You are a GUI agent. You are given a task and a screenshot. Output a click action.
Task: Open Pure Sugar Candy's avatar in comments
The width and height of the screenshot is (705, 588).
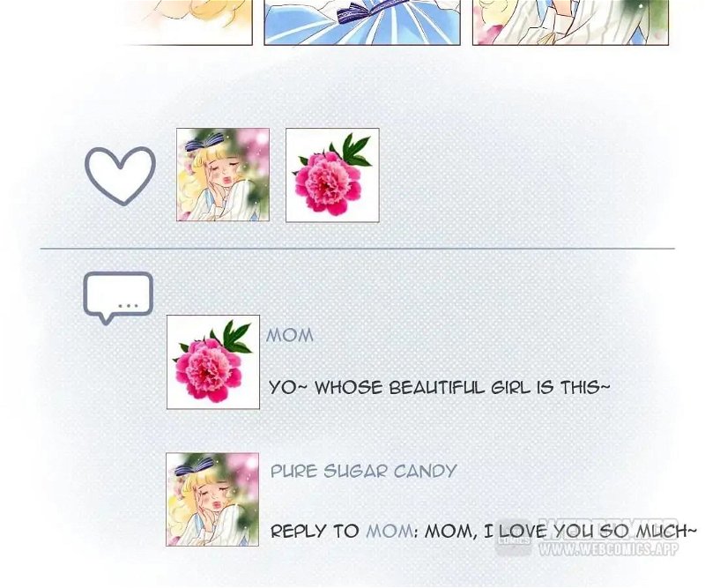tap(212, 499)
